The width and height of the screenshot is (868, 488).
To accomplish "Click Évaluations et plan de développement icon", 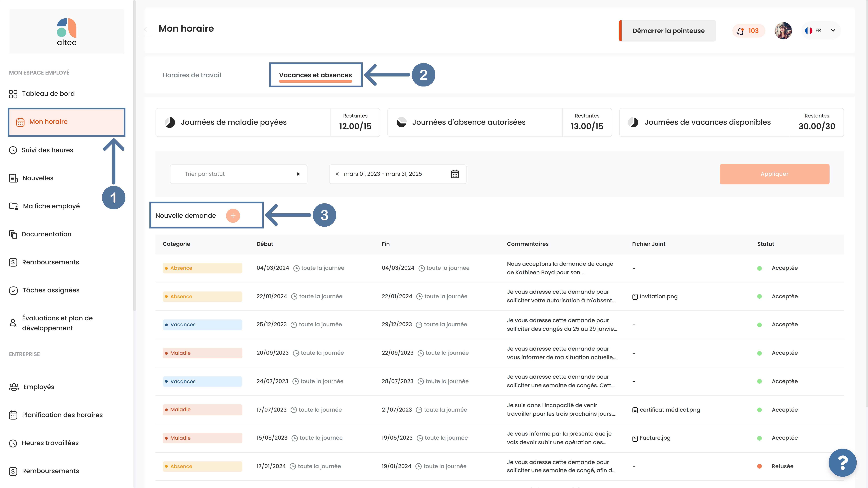I will [13, 323].
